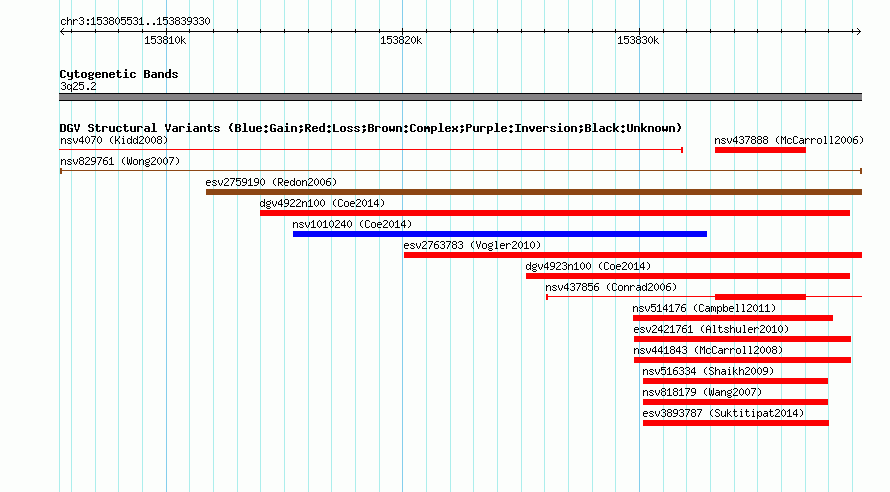890x492 pixels.
Task: Click the esv2759190 (Redon2006) brown bar
Action: coord(534,192)
